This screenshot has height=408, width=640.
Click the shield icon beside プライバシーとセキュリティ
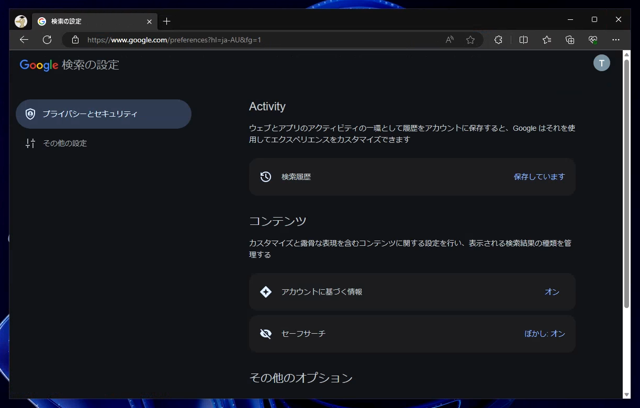[30, 114]
